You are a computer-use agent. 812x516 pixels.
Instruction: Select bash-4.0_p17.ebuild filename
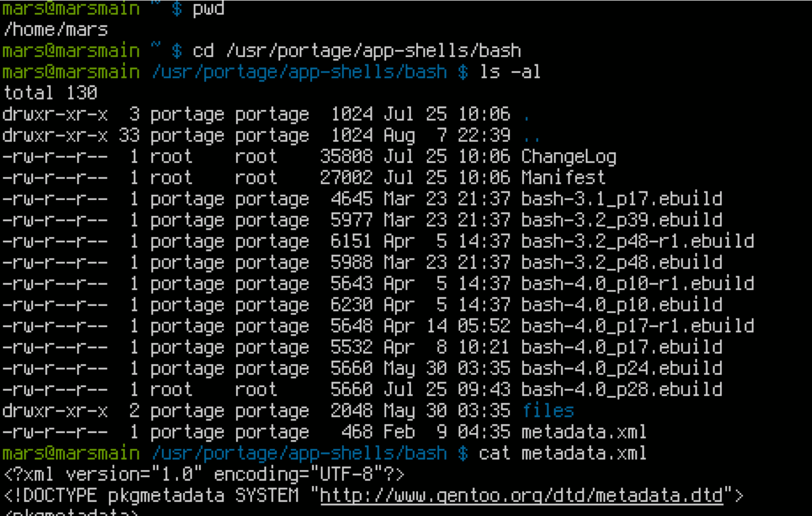coord(621,348)
